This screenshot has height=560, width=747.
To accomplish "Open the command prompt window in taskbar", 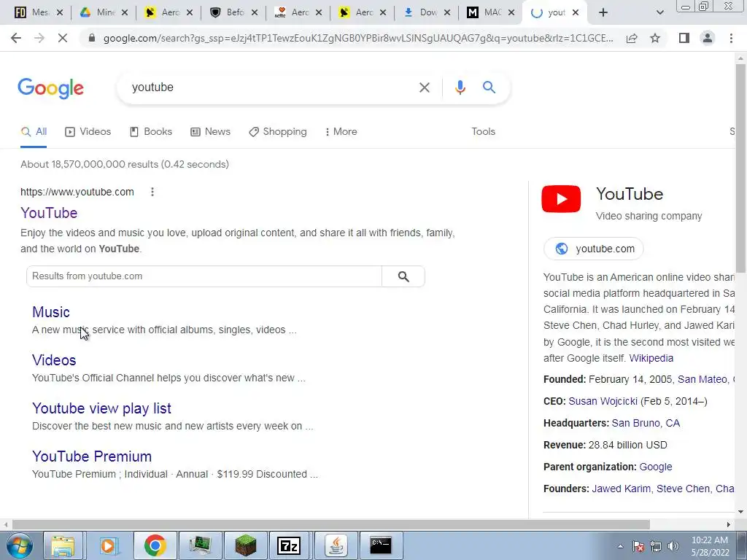I will click(381, 545).
